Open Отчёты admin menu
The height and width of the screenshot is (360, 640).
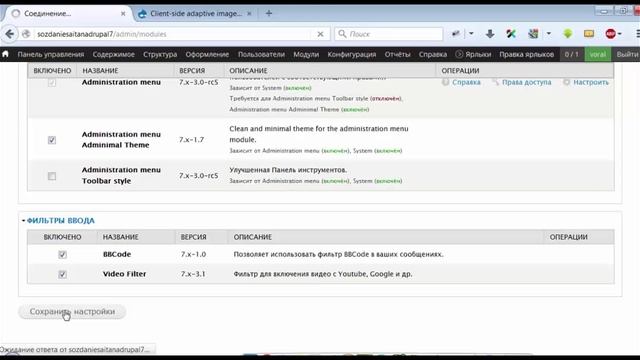pos(397,54)
